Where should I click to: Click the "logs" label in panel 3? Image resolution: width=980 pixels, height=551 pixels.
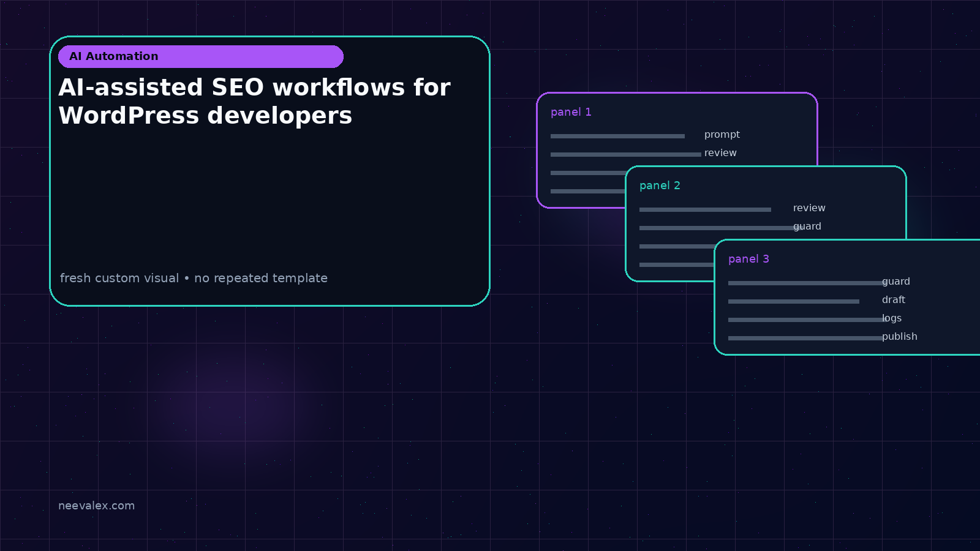[x=892, y=318]
